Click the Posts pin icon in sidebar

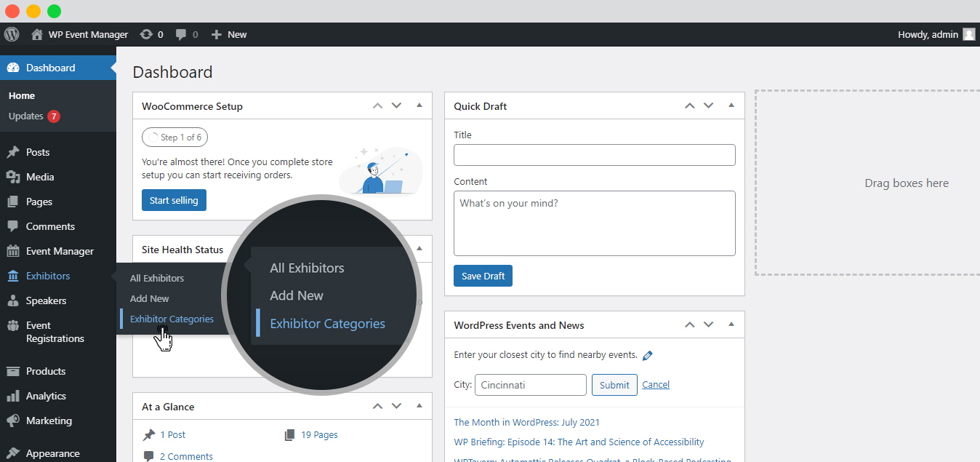(13, 152)
